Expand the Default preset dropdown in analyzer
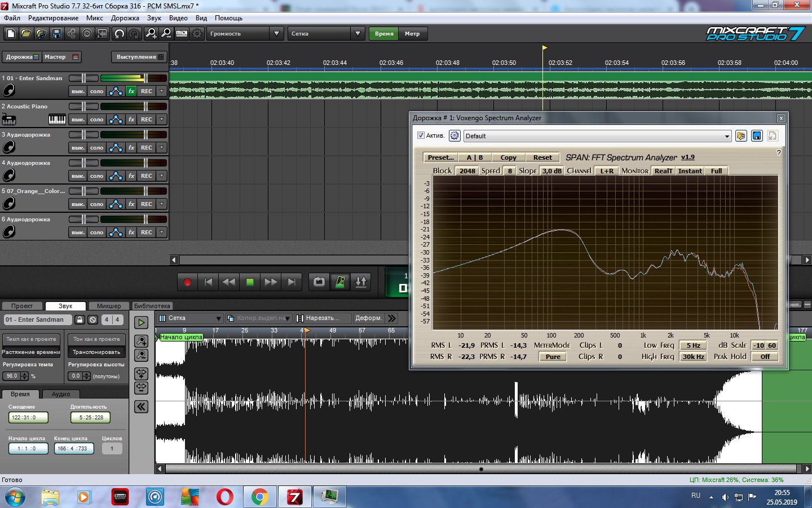 coord(727,136)
